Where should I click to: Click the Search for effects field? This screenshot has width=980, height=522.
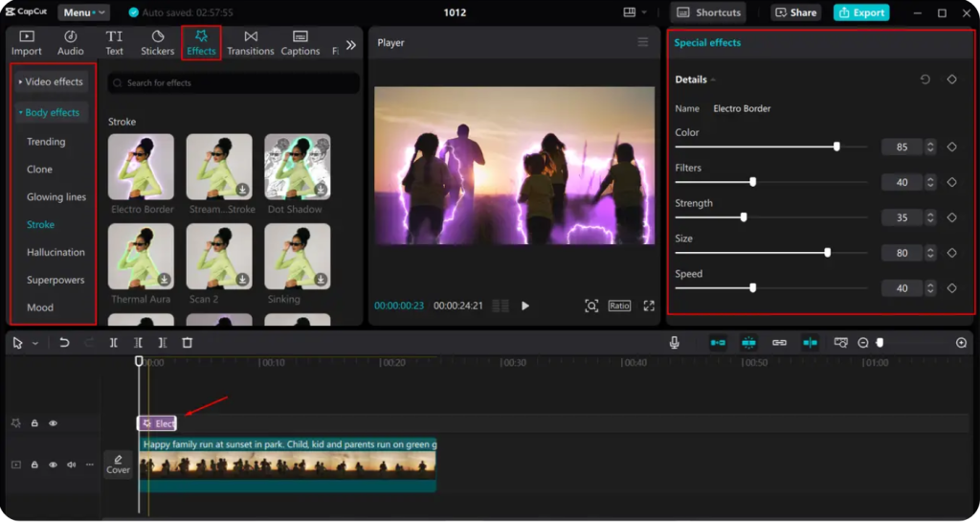pyautogui.click(x=234, y=83)
